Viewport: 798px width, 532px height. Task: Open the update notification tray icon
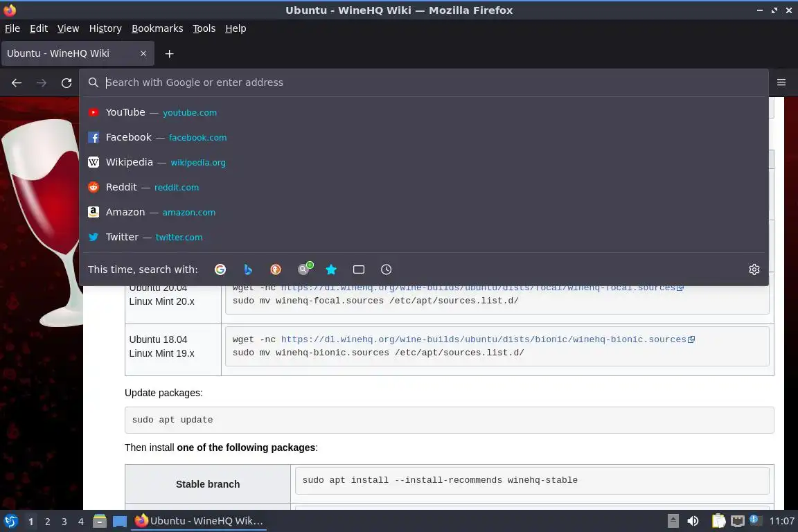pos(756,520)
